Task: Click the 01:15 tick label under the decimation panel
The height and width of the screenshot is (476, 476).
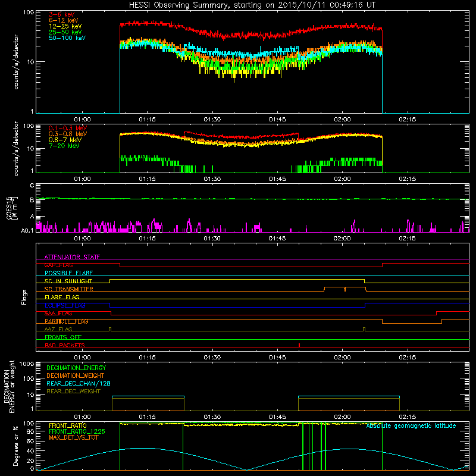Action: 147,417
